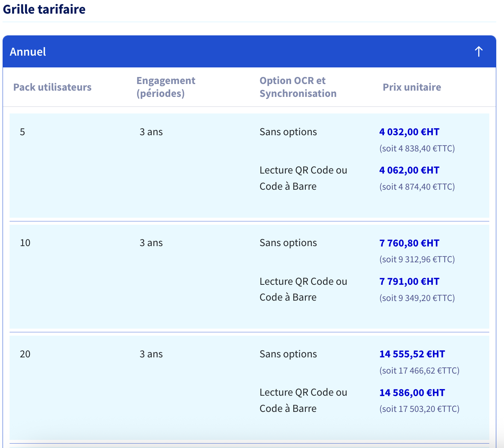Select the 4 032,00 €HT price
This screenshot has width=504, height=448.
pos(409,132)
